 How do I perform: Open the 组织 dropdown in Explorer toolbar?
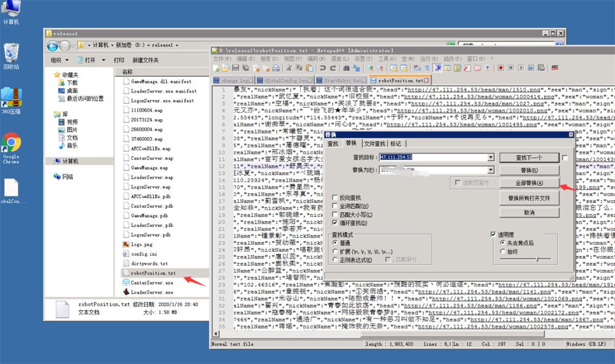click(x=59, y=60)
